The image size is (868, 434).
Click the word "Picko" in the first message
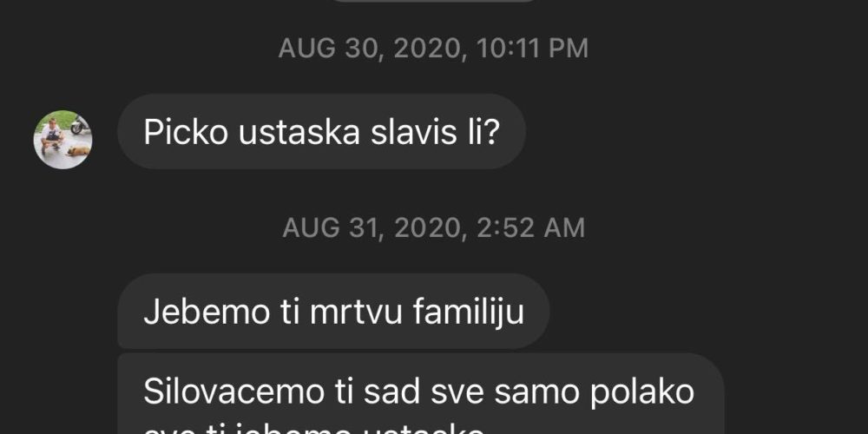(x=186, y=133)
